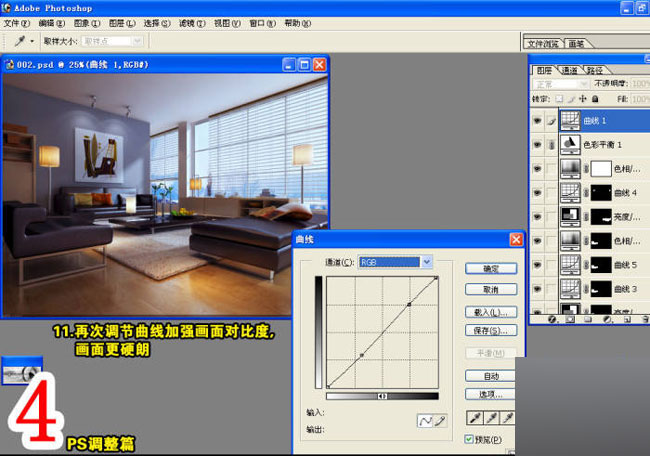The height and width of the screenshot is (456, 650).
Task: Switch to the 路径 paths tab
Action: [x=594, y=70]
